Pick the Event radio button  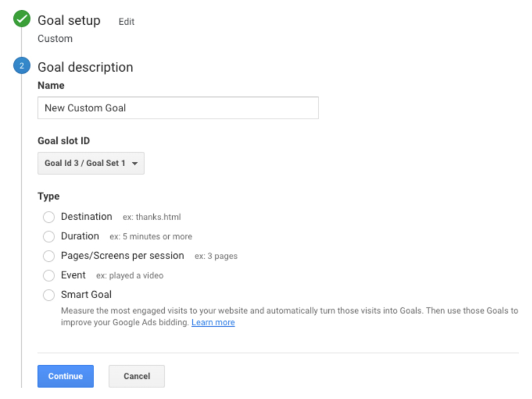49,275
